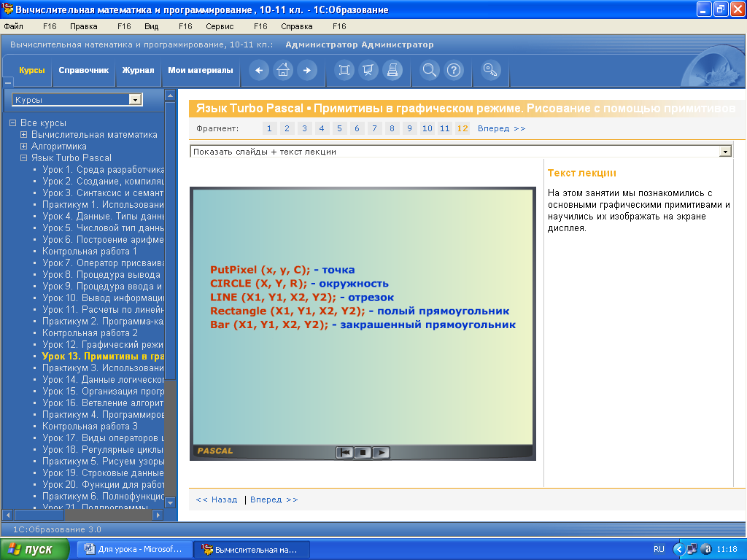Switch to the Мои материалы tab
This screenshot has height=560, width=747.
click(201, 70)
